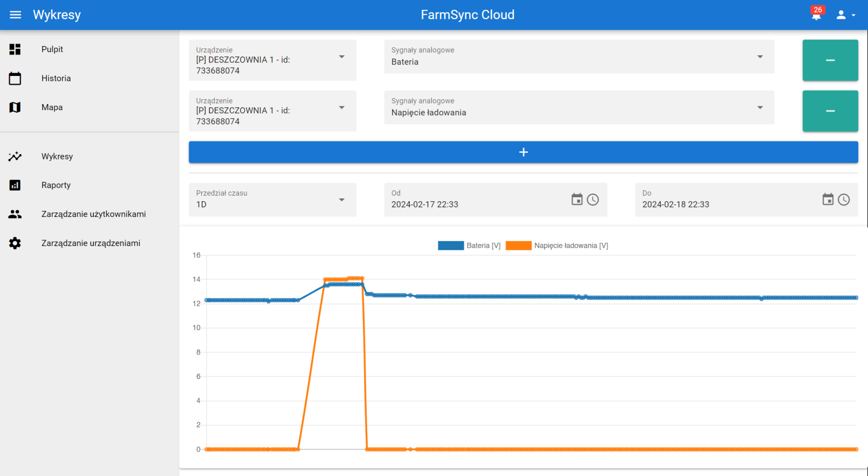Click the Mapa sidebar icon
Screen dimensions: 868x476
[x=15, y=107]
